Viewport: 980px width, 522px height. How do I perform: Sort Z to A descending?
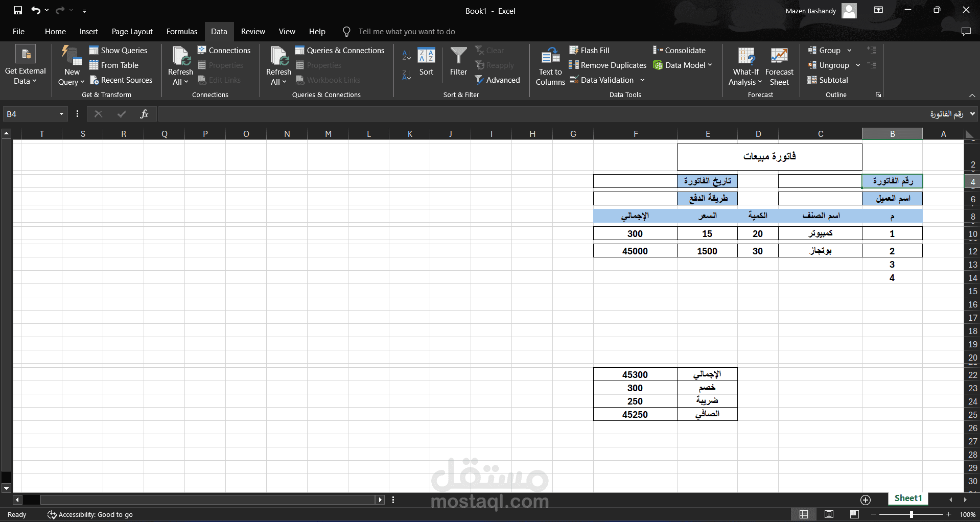pos(407,75)
